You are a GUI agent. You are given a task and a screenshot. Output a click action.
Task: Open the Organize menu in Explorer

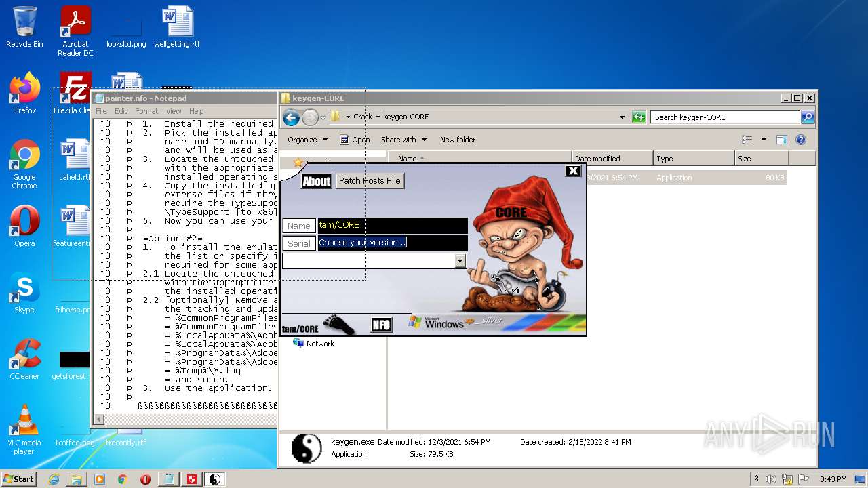click(x=307, y=140)
